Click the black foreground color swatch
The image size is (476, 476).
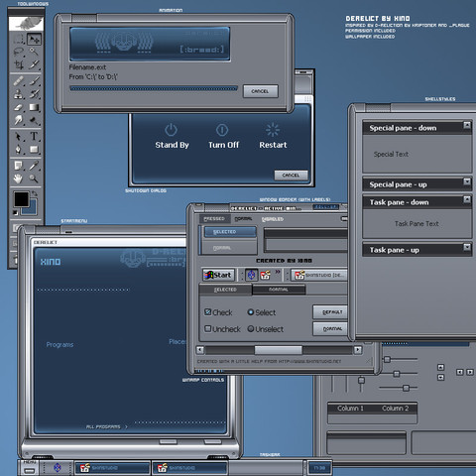pyautogui.click(x=22, y=199)
